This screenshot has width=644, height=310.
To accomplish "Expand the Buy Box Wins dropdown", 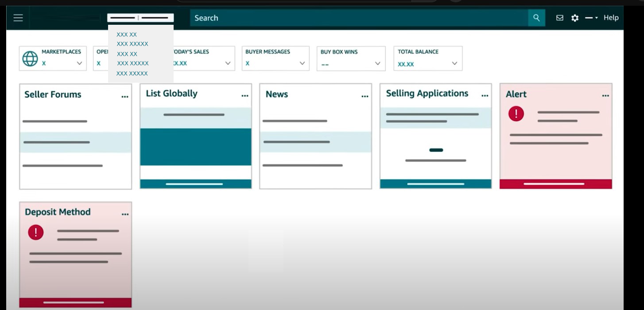I will click(378, 64).
